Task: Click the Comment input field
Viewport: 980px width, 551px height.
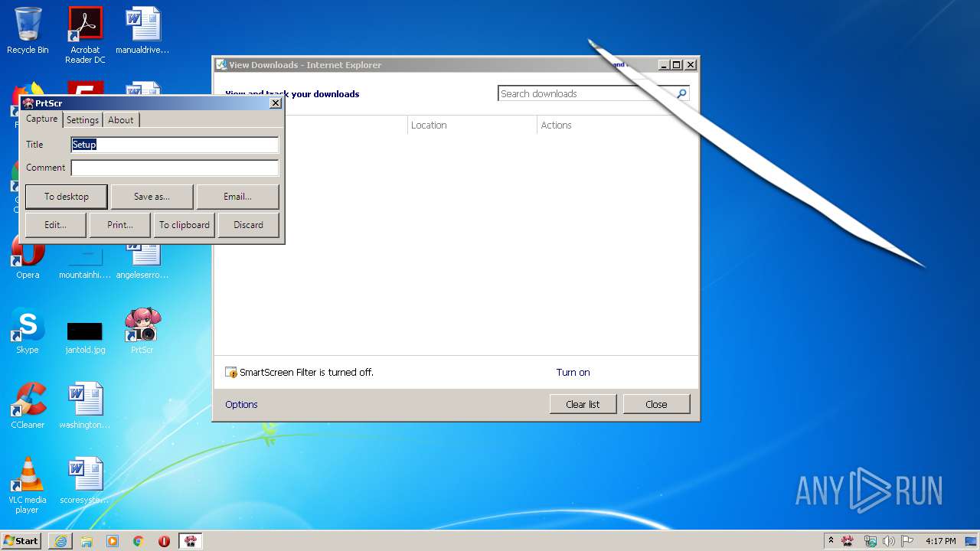Action: 175,168
